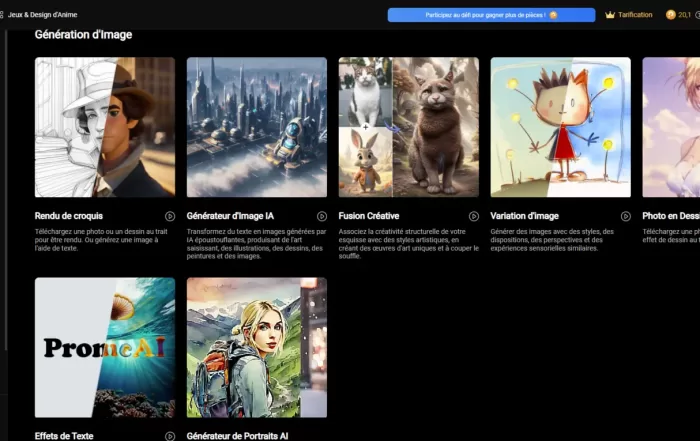Play the Effets de Texte tutorial icon
The height and width of the screenshot is (441, 700).
coord(170,436)
